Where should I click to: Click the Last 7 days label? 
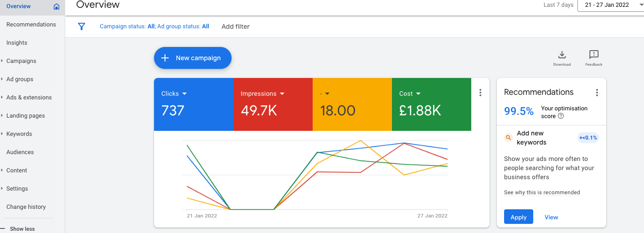[x=558, y=5]
